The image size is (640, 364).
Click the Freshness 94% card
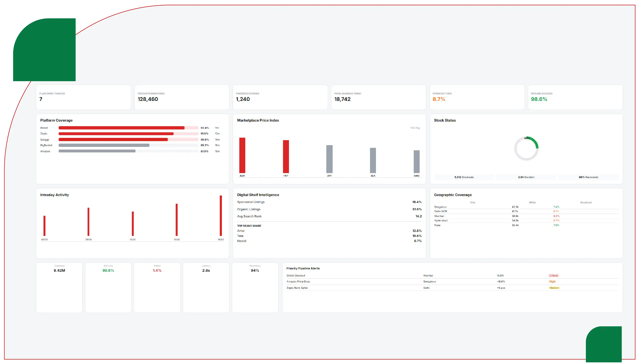click(255, 287)
